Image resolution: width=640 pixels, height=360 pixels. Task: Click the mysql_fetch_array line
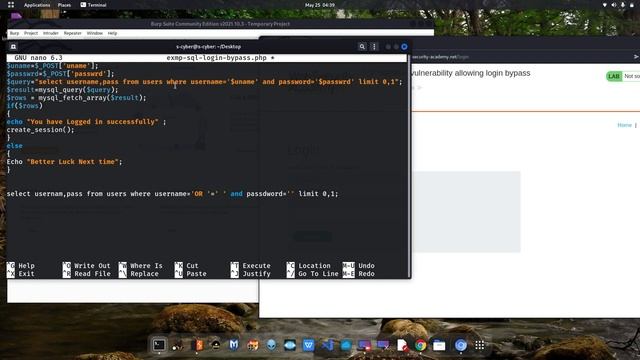tap(76, 98)
